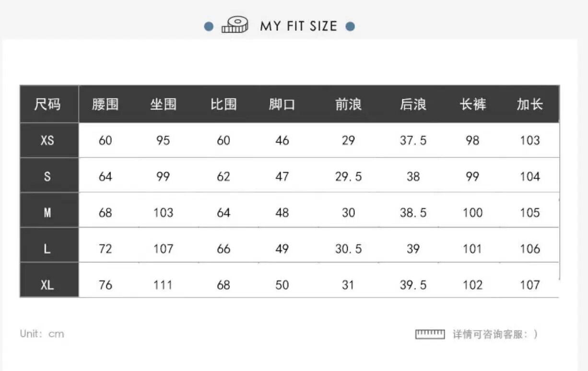Click the 加长 column header
The image size is (588, 371).
tap(529, 104)
